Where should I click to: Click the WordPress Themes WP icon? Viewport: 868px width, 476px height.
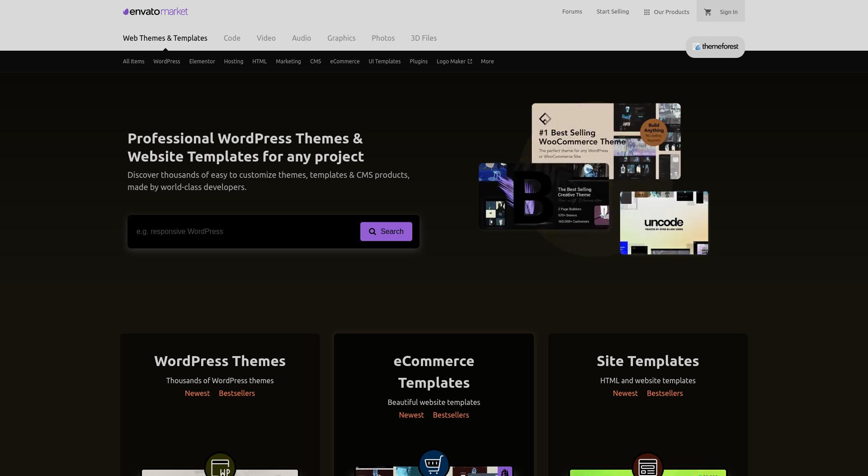220,466
